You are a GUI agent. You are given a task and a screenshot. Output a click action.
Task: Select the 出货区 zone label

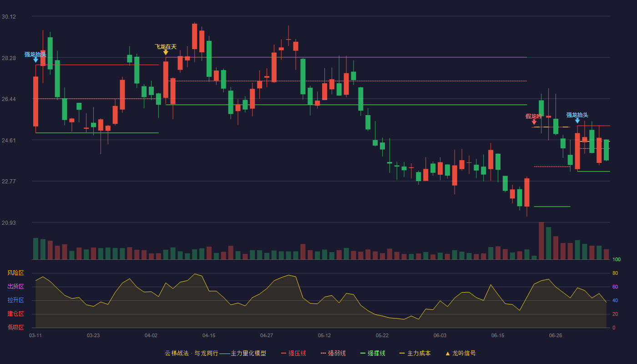15,287
